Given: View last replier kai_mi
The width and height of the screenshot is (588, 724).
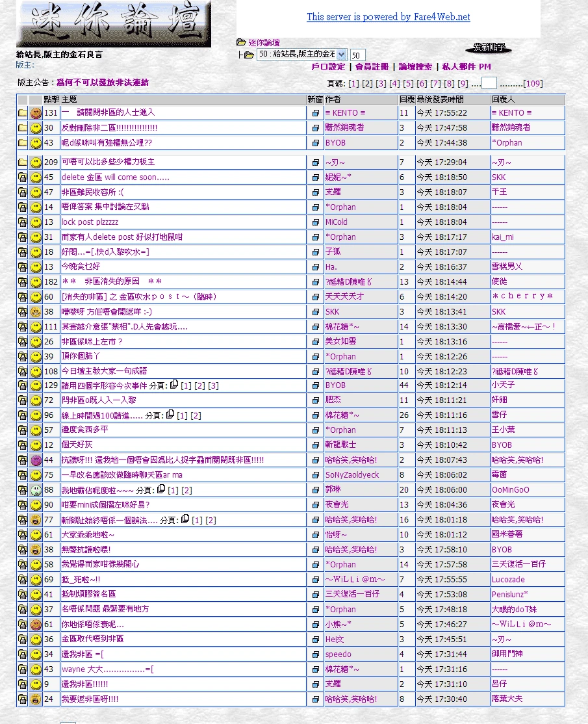Looking at the screenshot, I should point(503,237).
